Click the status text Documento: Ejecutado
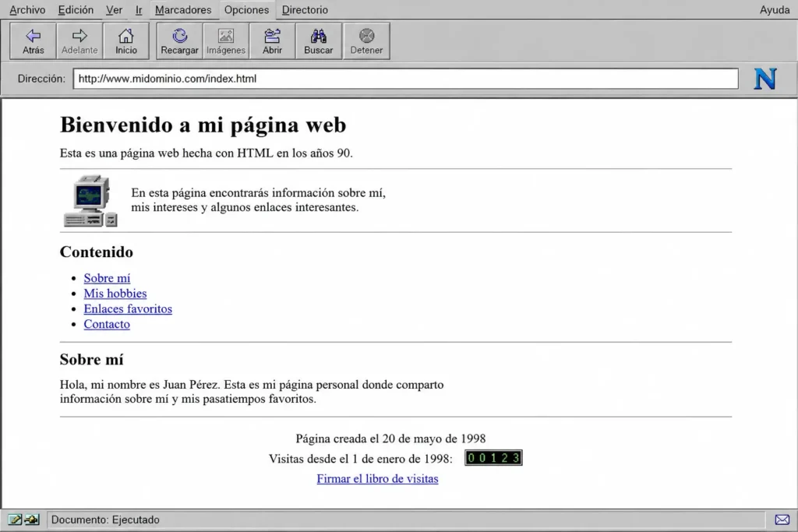This screenshot has height=532, width=798. 105,520
